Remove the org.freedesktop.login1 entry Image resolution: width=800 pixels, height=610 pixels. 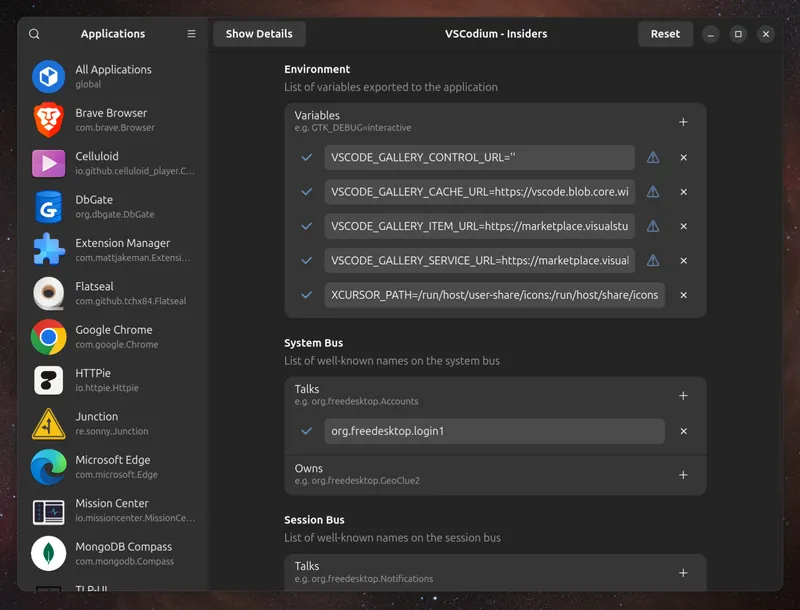click(684, 431)
